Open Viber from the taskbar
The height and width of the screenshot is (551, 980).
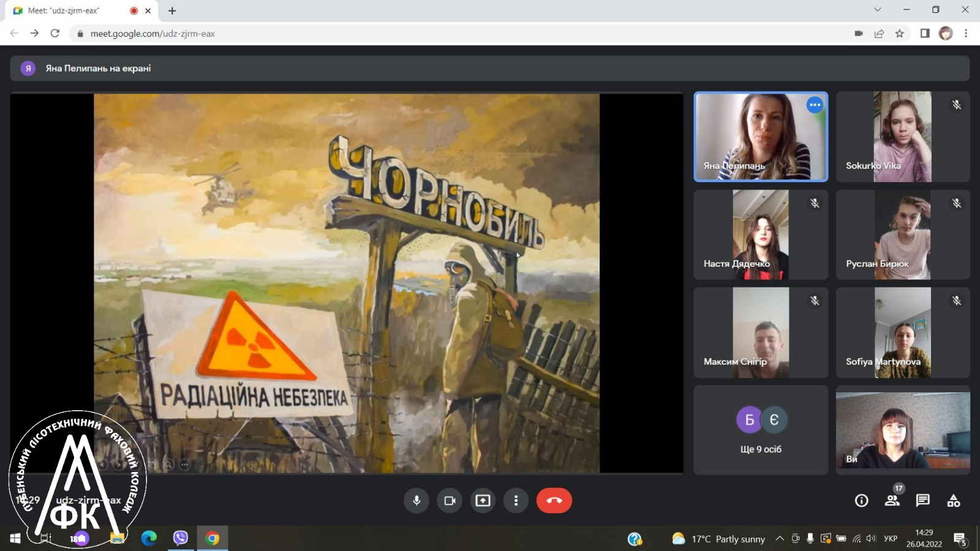click(x=181, y=538)
